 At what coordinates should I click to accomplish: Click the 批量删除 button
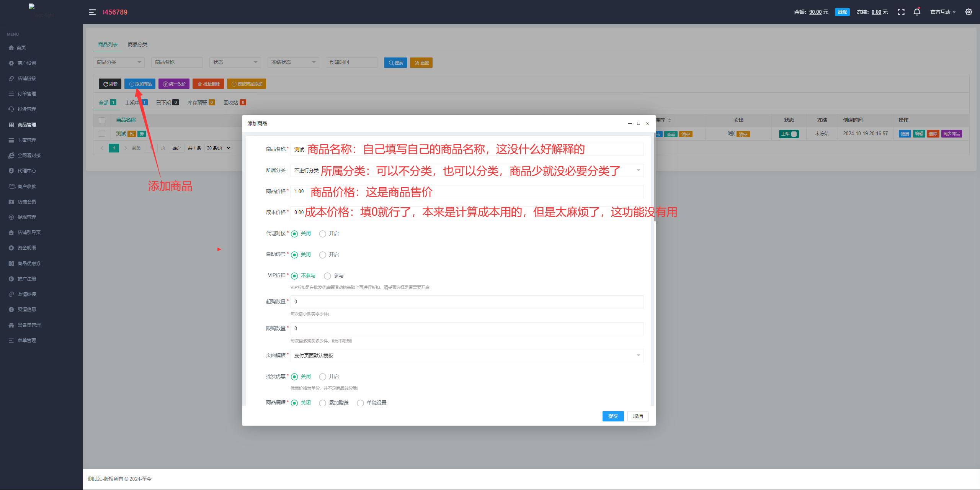(208, 84)
